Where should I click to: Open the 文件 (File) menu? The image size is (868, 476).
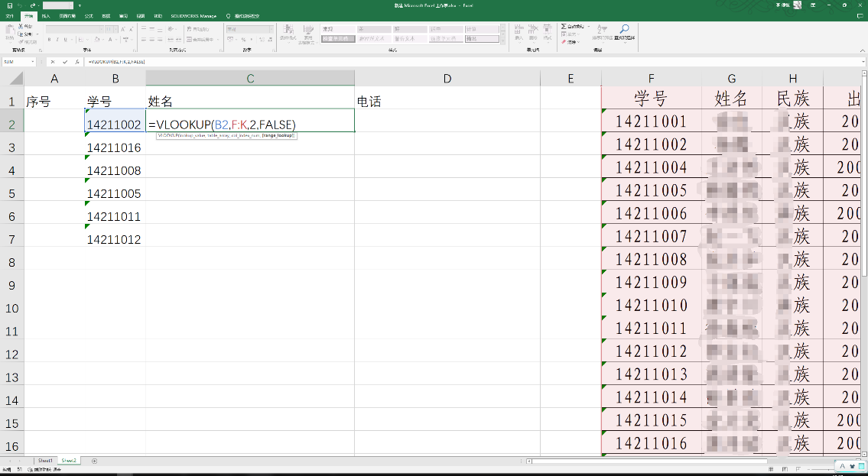pos(10,15)
